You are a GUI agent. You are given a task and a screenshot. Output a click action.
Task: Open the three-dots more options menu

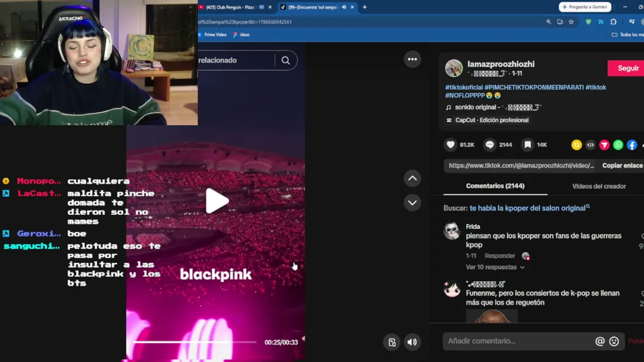pyautogui.click(x=412, y=59)
